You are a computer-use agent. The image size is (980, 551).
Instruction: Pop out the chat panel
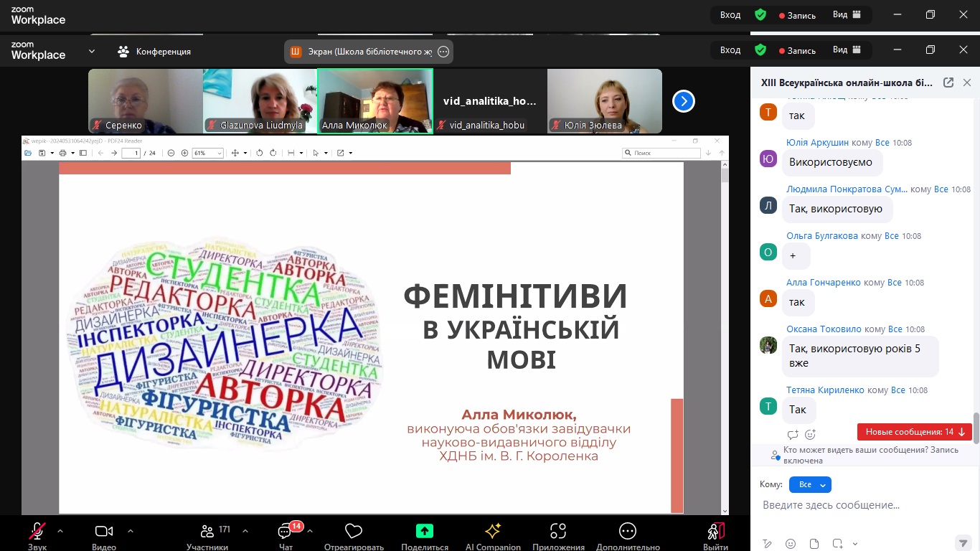tap(948, 83)
